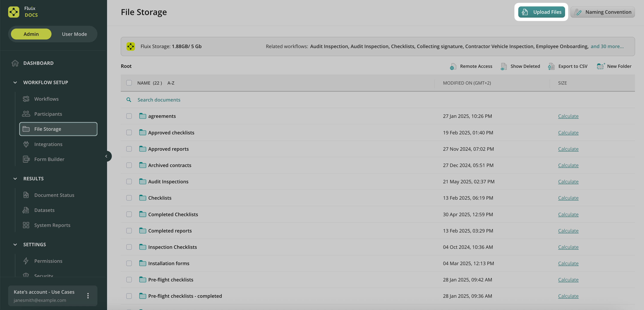Viewport: 644px width, 310px height.
Task: Collapse the Results section chevron
Action: coord(15,179)
